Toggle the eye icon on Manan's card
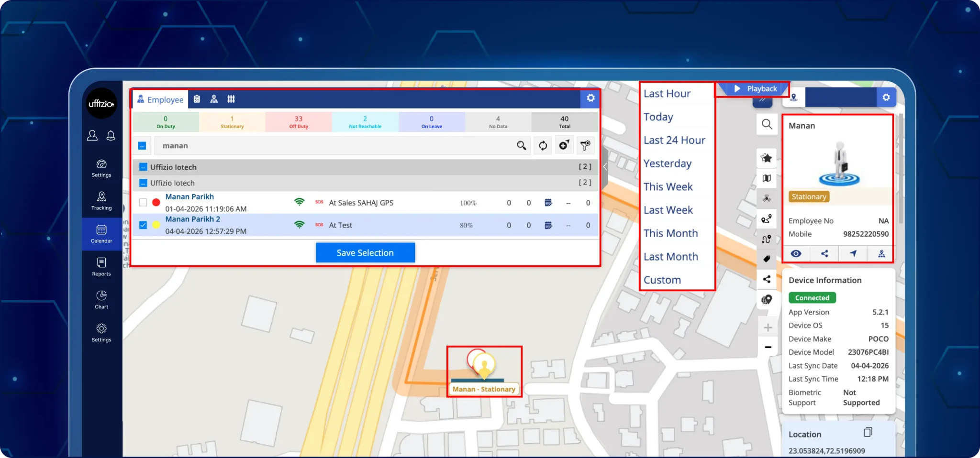This screenshot has width=980, height=458. click(x=796, y=254)
